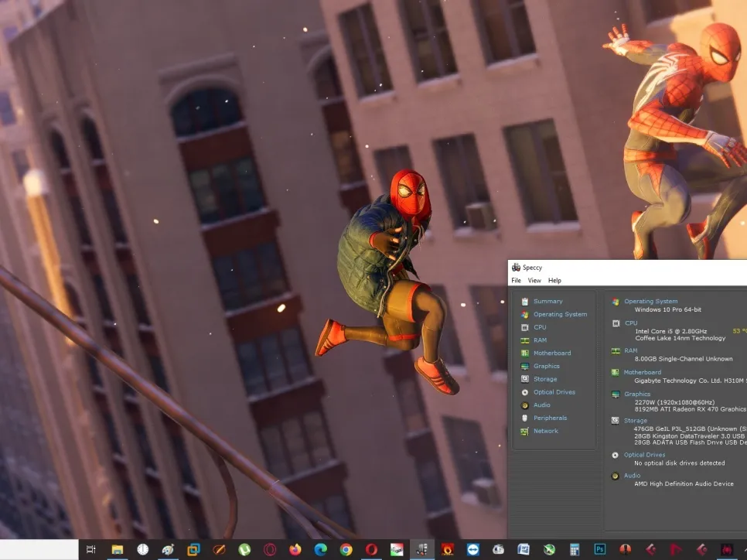Launch Firefox from the taskbar

(295, 549)
